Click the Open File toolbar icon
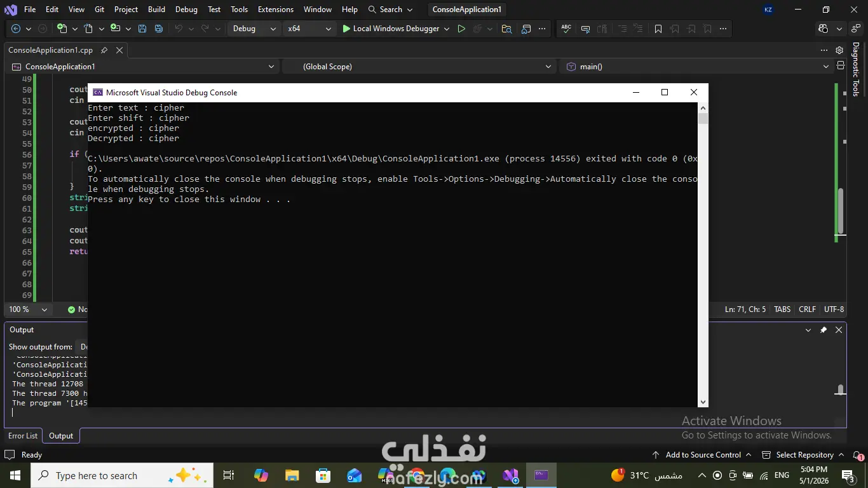868x488 pixels. 88,29
